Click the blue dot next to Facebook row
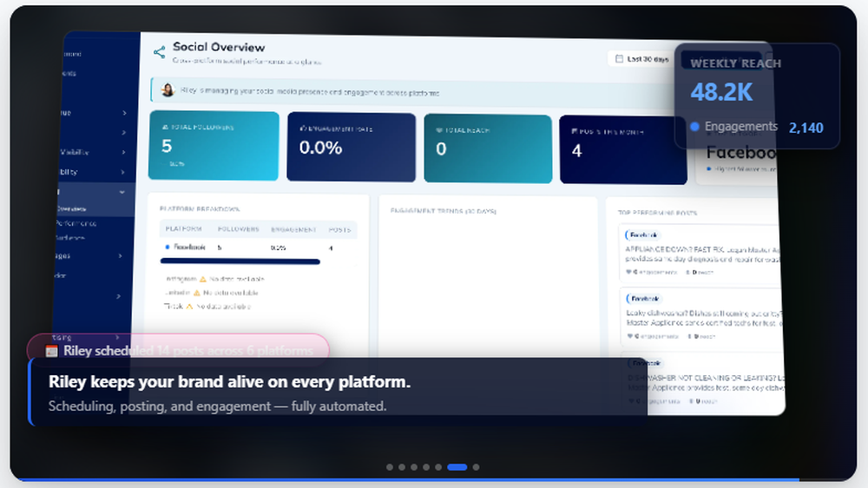Viewport: 868px width, 488px height. pos(168,247)
